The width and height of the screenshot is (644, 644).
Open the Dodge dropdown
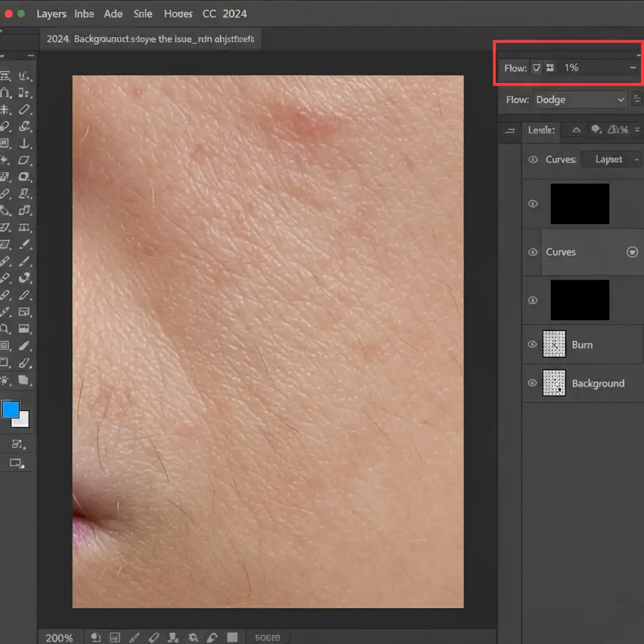pyautogui.click(x=580, y=99)
